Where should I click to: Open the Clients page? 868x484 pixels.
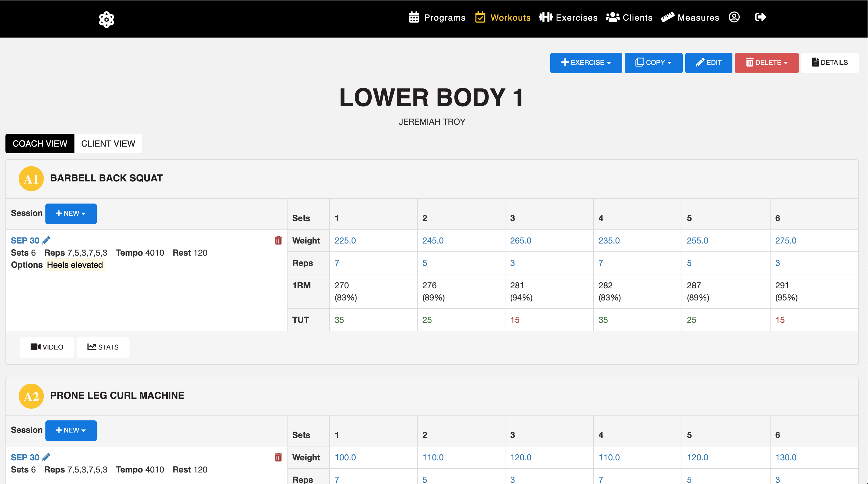tap(629, 17)
